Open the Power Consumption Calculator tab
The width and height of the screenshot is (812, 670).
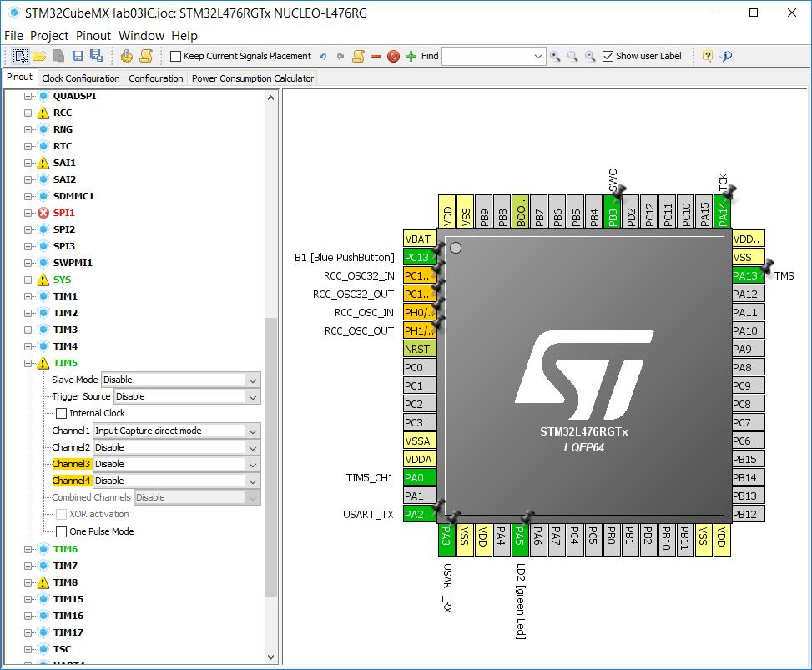(x=253, y=78)
